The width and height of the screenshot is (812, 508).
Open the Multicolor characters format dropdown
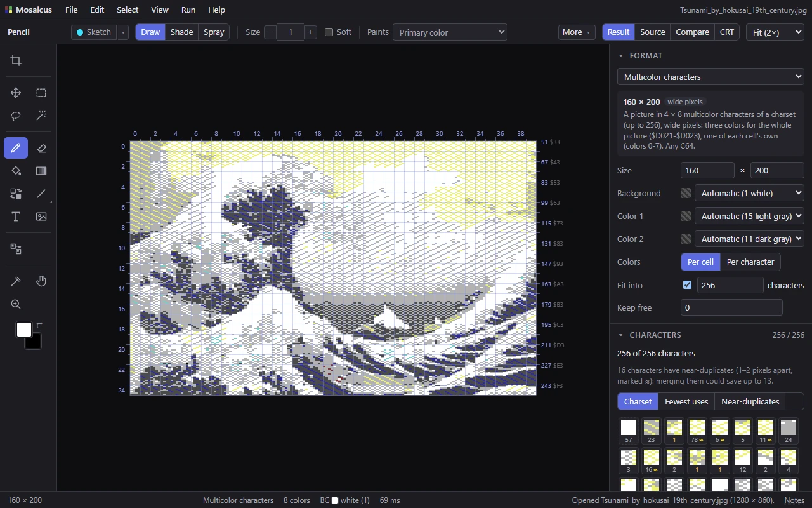pyautogui.click(x=710, y=77)
